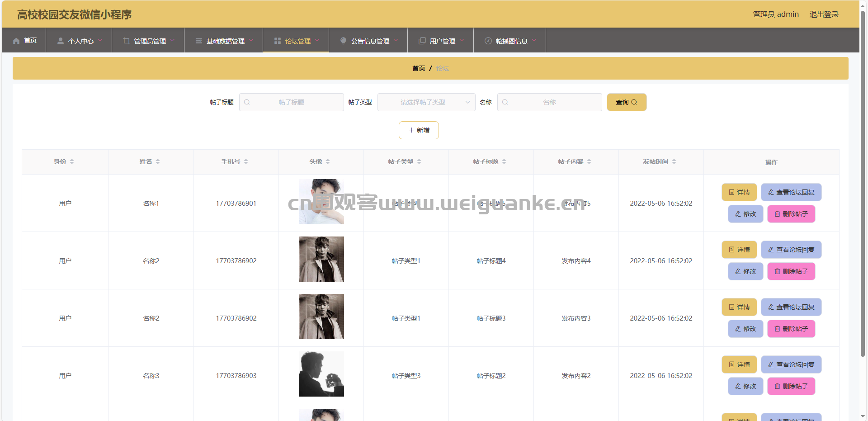Click the list icon beside 基础数据管理

pyautogui.click(x=199, y=41)
